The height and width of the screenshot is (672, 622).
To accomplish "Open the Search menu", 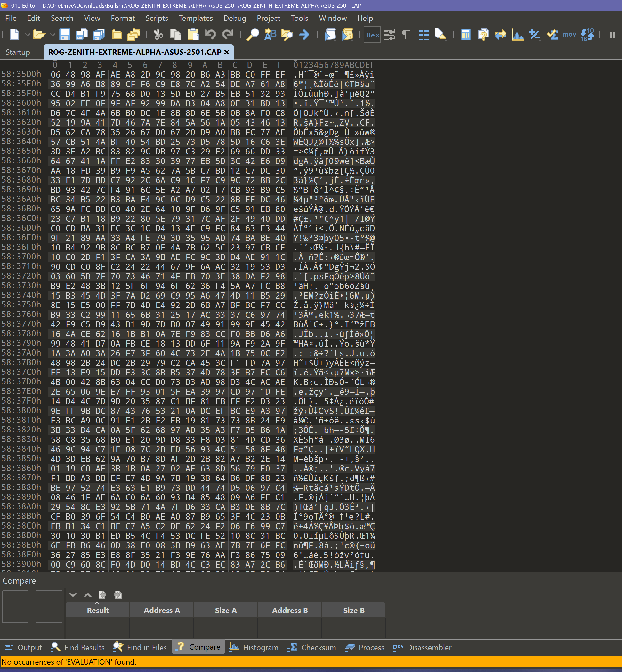I will point(62,18).
